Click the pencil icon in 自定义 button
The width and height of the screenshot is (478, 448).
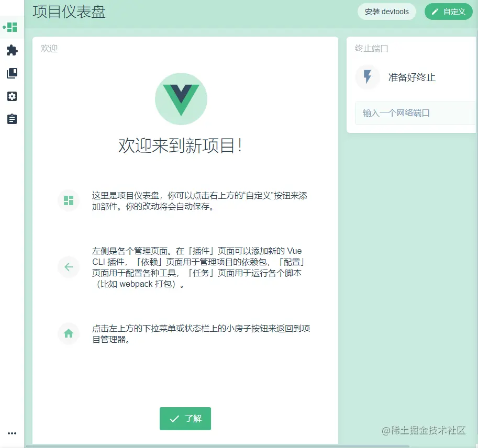(x=435, y=12)
